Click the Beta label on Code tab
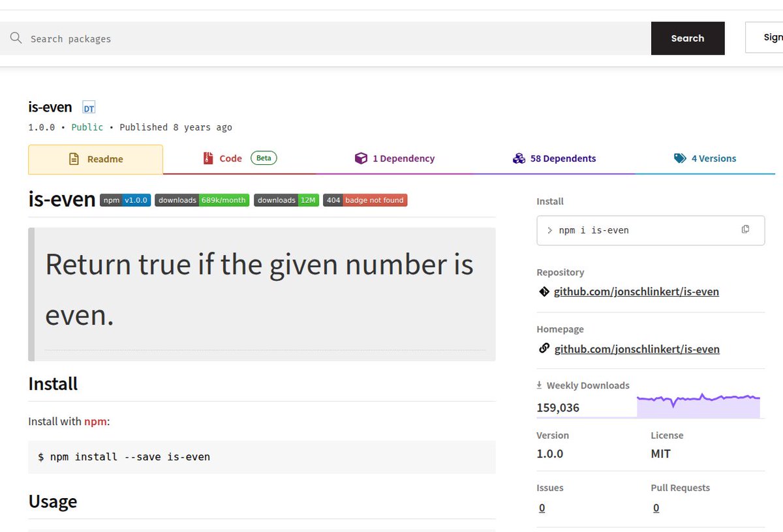783x532 pixels. tap(264, 158)
